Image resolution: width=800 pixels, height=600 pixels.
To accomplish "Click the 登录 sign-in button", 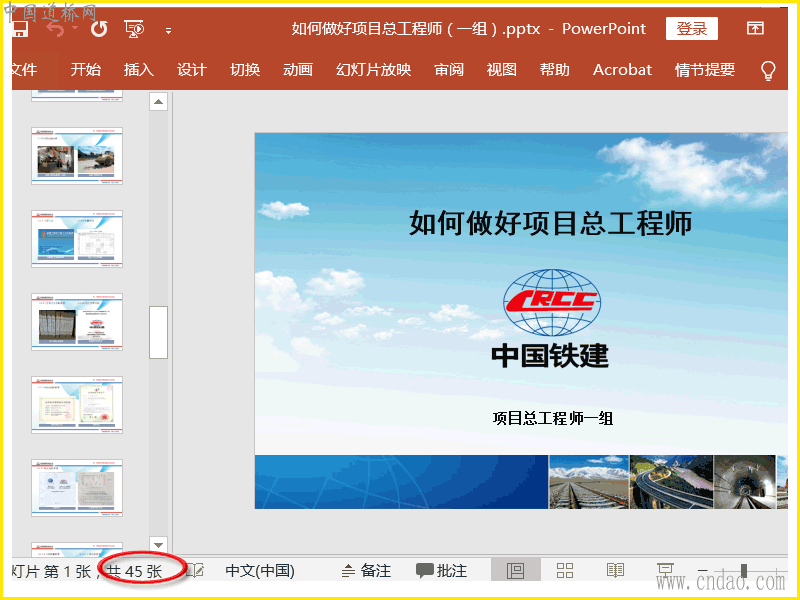I will pyautogui.click(x=691, y=29).
